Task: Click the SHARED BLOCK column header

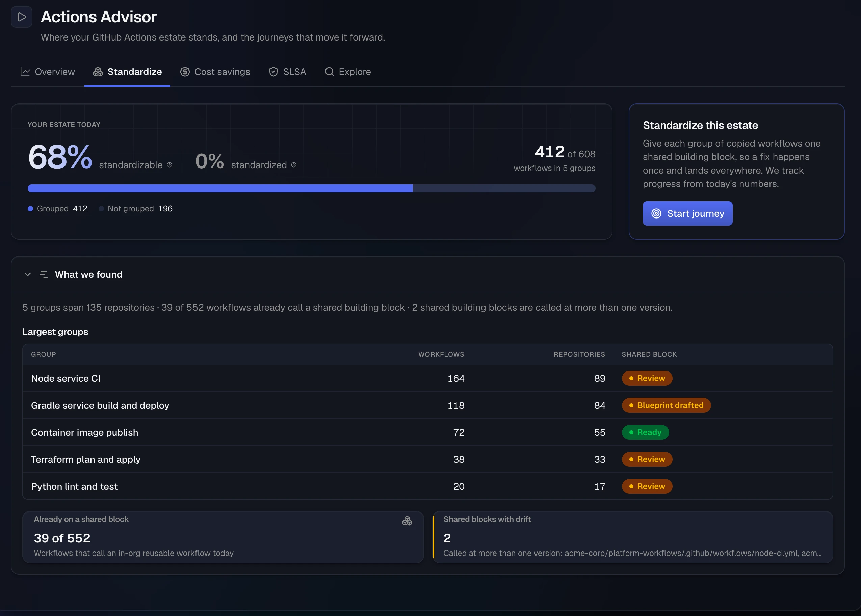Action: coord(649,354)
